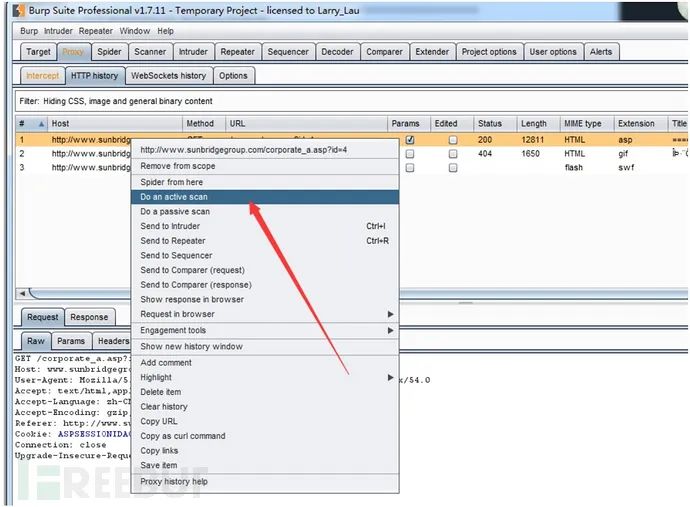Switch to the Headers message tab

(x=113, y=341)
